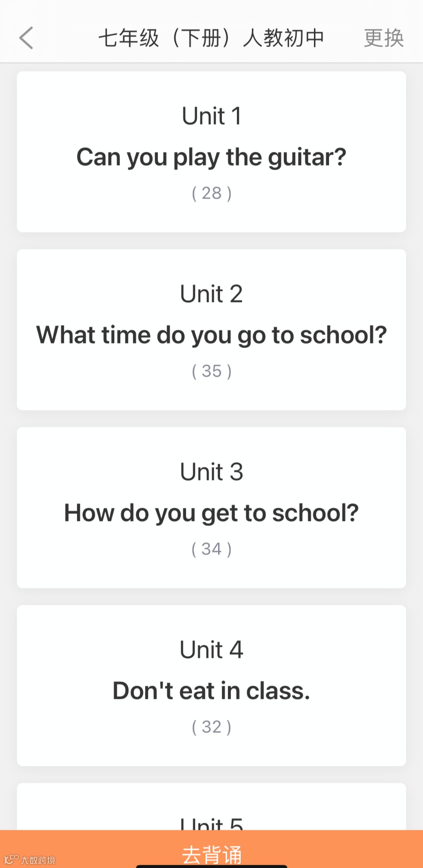Screen dimensions: 423x868
Task: Tap the (34) word count label
Action: 211,549
